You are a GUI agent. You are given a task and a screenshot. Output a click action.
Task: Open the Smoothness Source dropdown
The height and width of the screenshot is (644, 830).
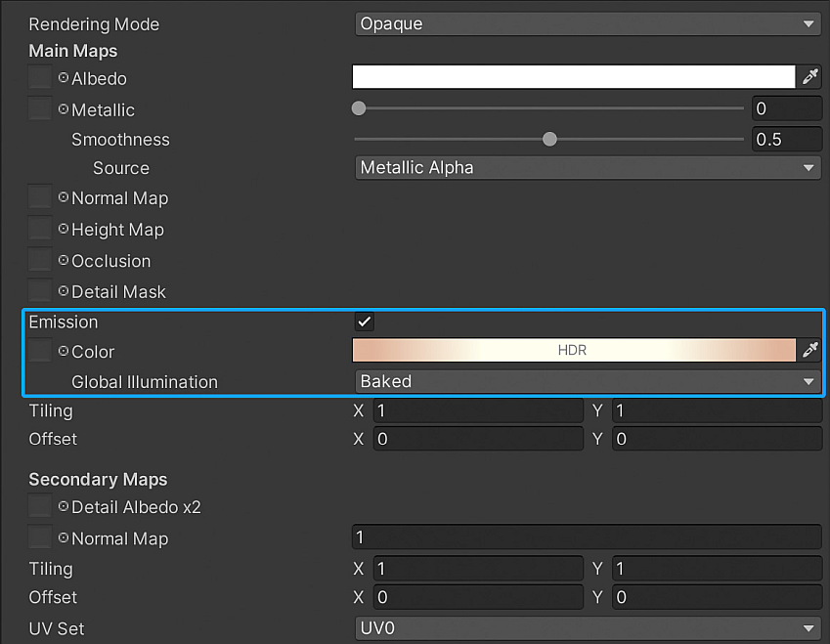point(587,167)
